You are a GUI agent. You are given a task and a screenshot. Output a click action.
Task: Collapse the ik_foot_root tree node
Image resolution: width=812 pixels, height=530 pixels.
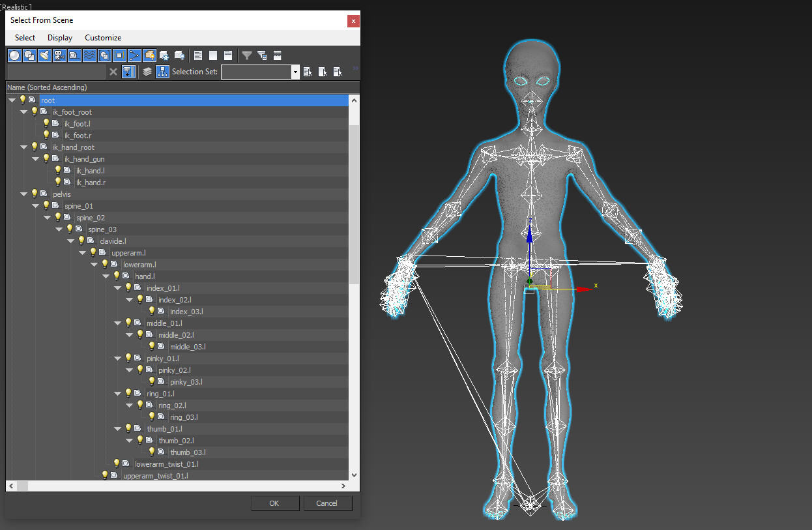tap(24, 112)
